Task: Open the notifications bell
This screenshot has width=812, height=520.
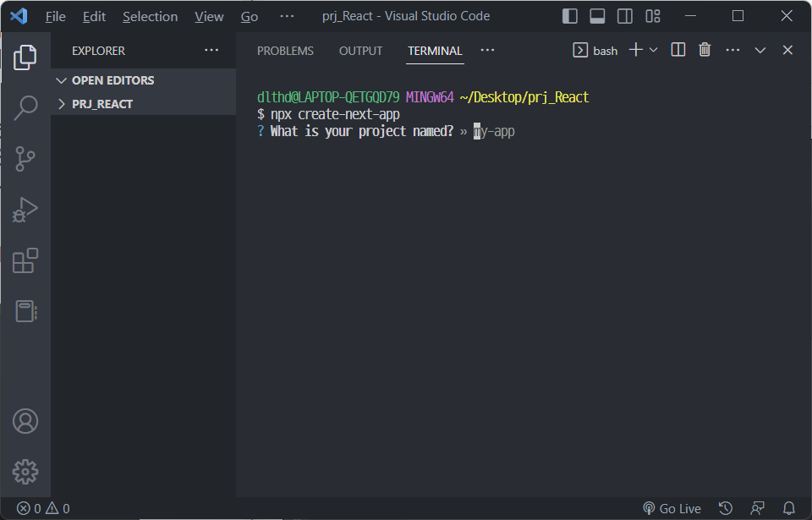Action: [788, 509]
